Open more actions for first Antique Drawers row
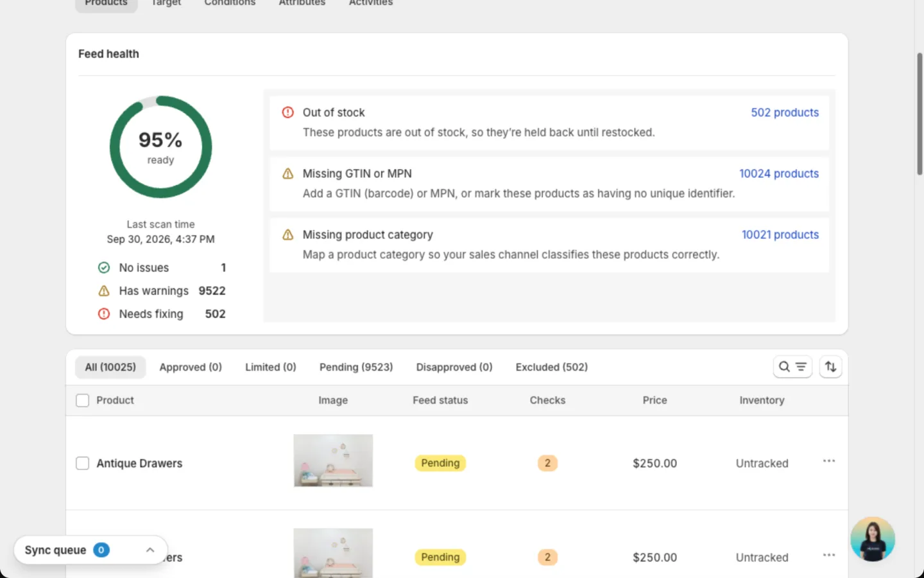This screenshot has height=578, width=924. pyautogui.click(x=829, y=461)
